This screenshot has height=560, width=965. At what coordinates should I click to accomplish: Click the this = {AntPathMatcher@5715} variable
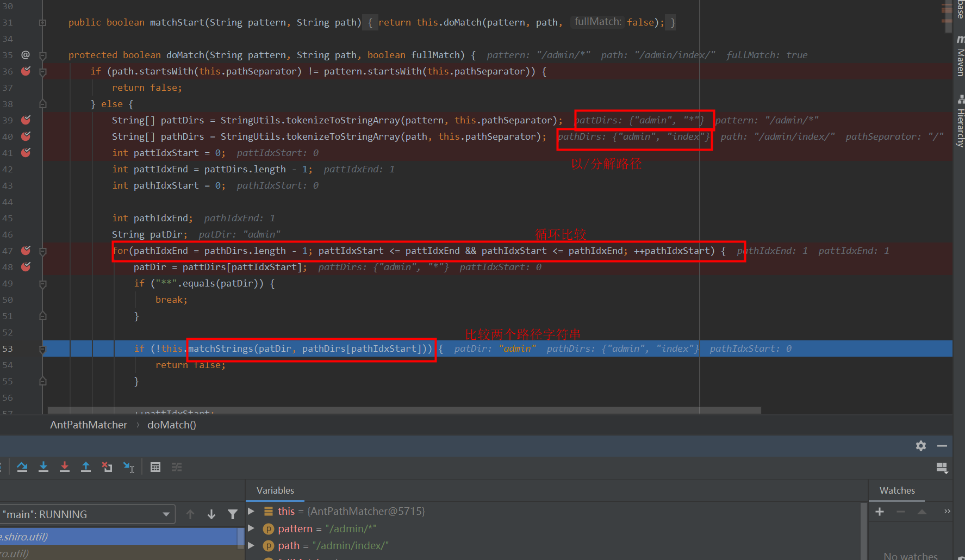click(x=351, y=511)
